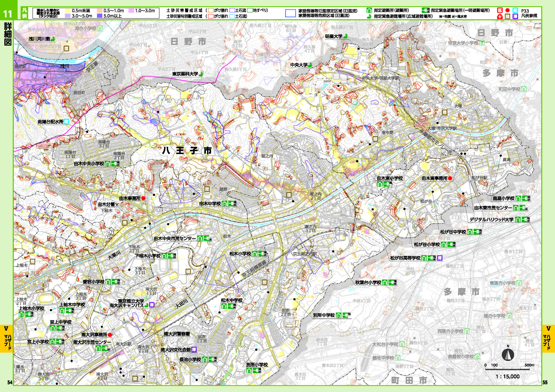555x392 pixels.
Task: Click the evacuation icon beside 明星大学
Action: coord(346,36)
